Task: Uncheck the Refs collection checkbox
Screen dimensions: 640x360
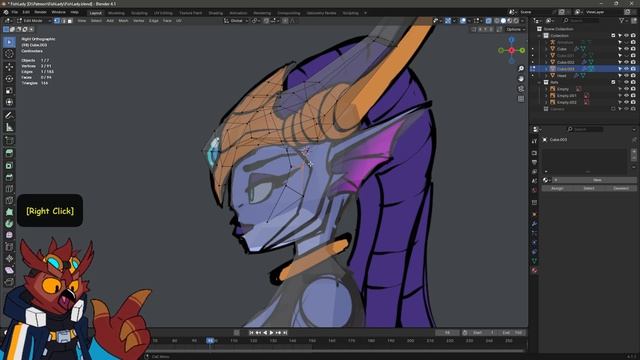Action: [x=613, y=82]
